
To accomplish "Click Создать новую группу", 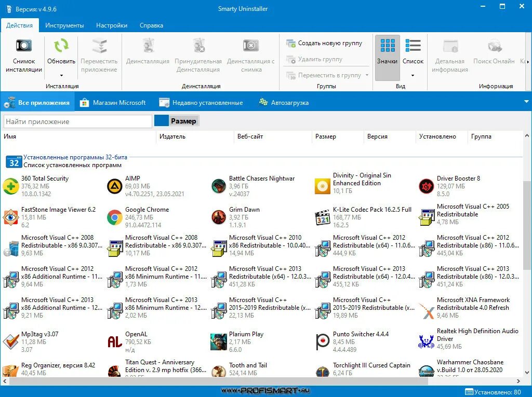I will point(324,43).
